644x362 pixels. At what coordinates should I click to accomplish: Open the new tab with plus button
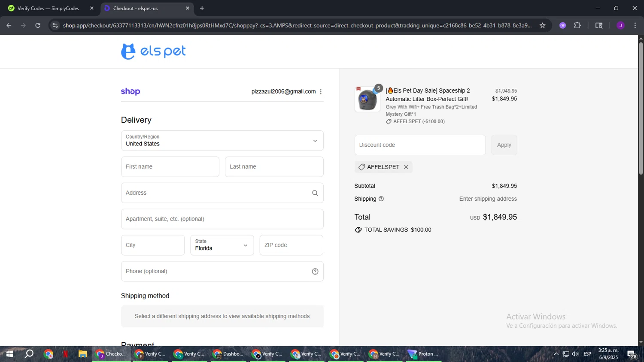tap(202, 8)
